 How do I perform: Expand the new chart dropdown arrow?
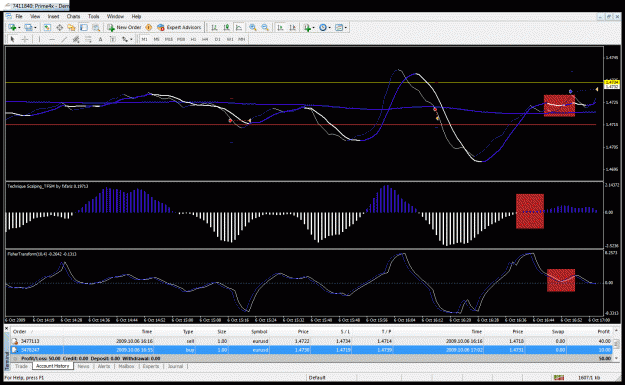click(19, 28)
